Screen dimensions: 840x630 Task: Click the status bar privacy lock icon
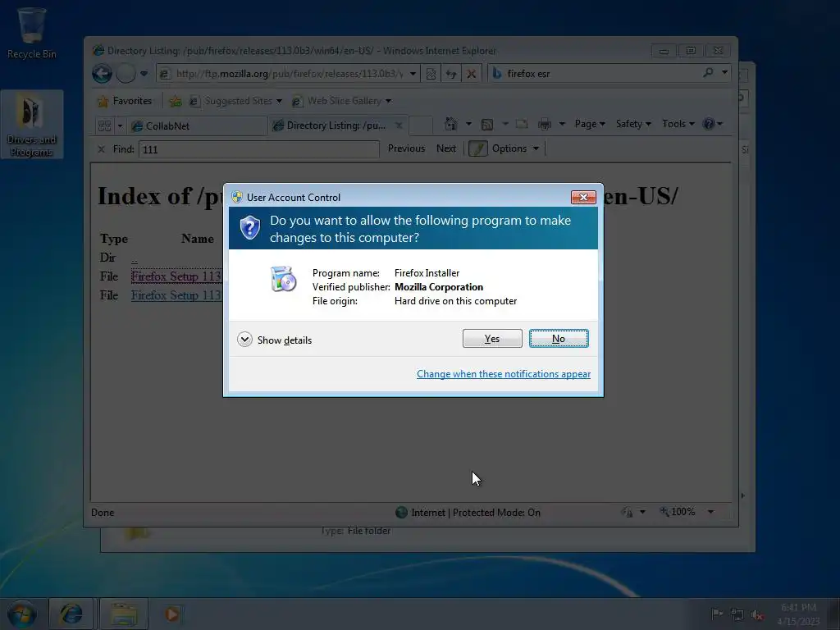pos(627,512)
